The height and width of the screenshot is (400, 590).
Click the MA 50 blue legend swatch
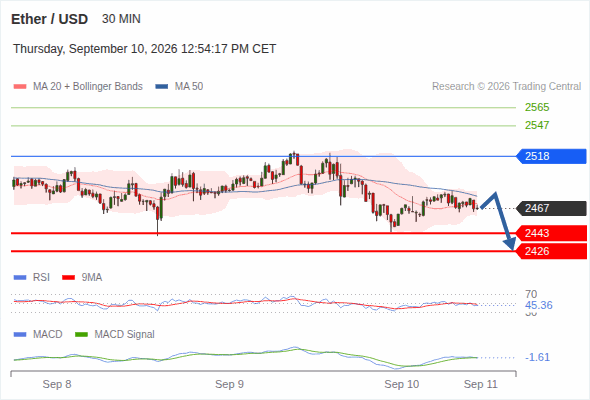pyautogui.click(x=162, y=87)
